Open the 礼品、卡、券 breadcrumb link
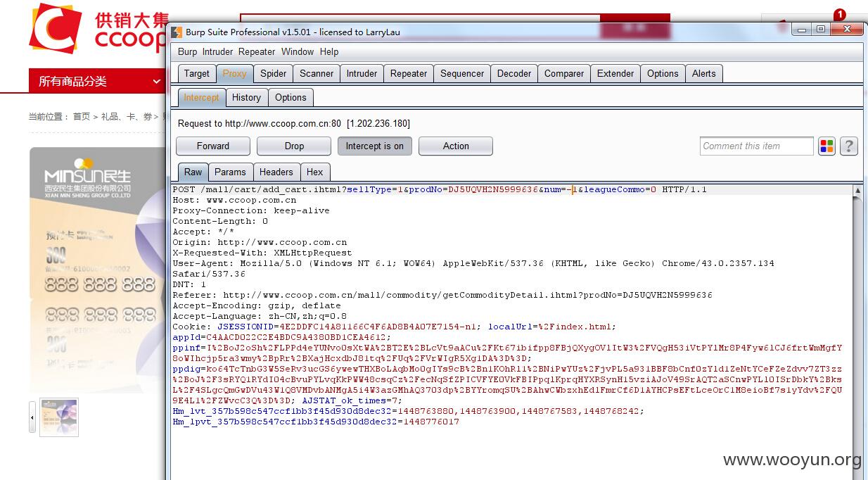The width and height of the screenshot is (868, 480). pos(127,117)
